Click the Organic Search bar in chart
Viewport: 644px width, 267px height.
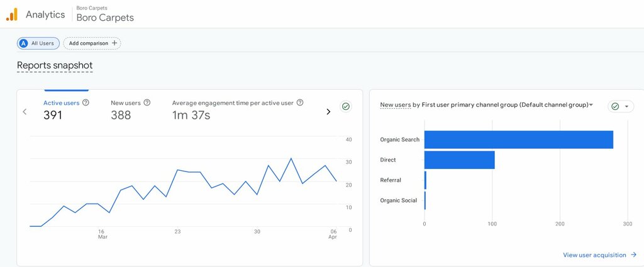coord(518,139)
